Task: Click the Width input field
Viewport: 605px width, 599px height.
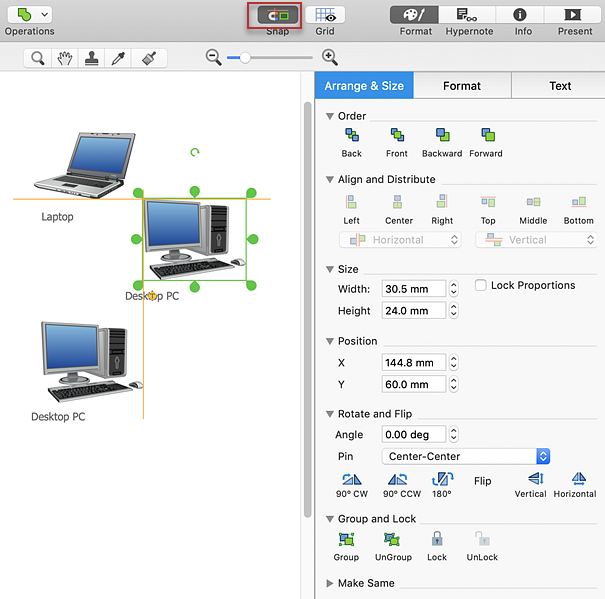Action: (413, 289)
